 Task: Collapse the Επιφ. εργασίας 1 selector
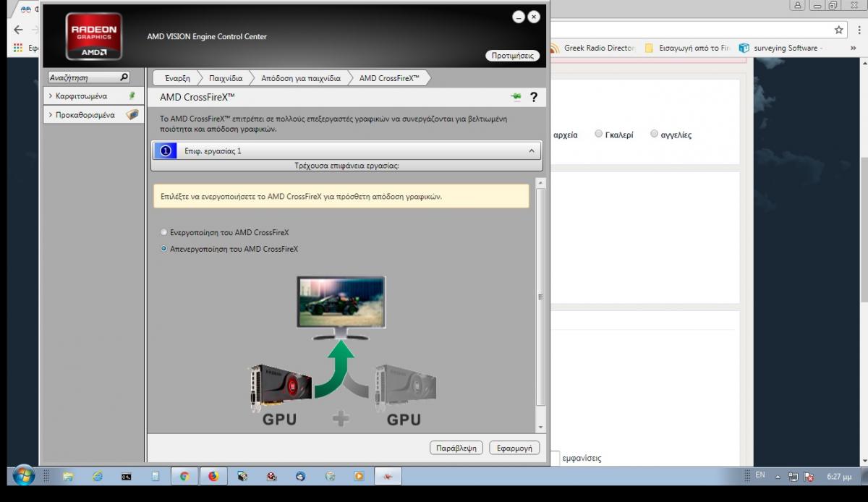click(531, 150)
